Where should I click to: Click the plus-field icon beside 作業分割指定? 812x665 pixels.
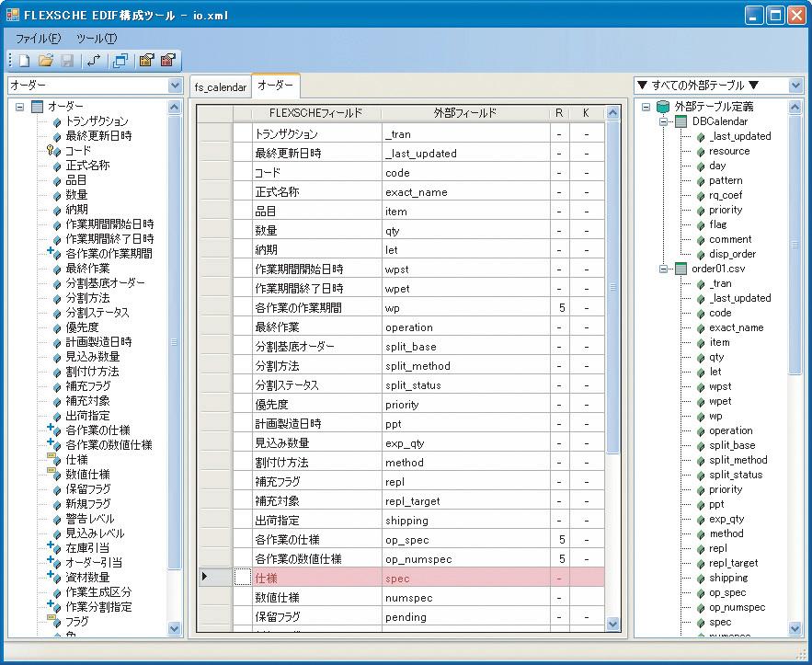pos(54,606)
